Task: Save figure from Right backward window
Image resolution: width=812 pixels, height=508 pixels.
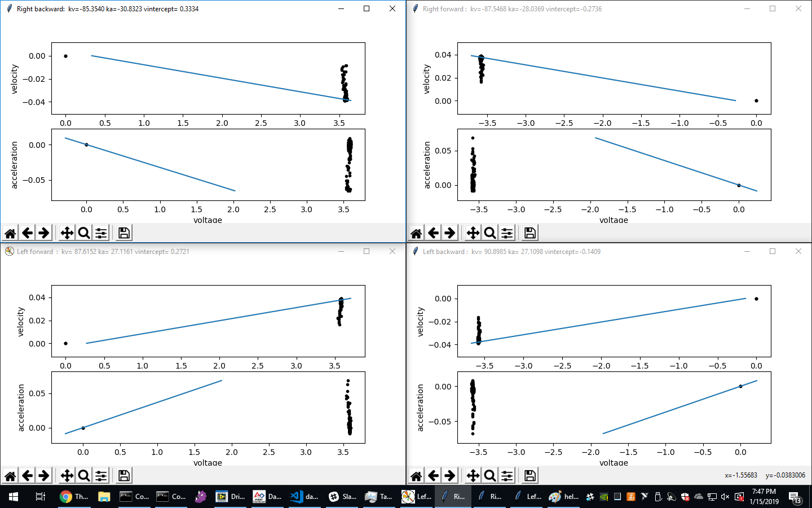Action: click(x=124, y=233)
